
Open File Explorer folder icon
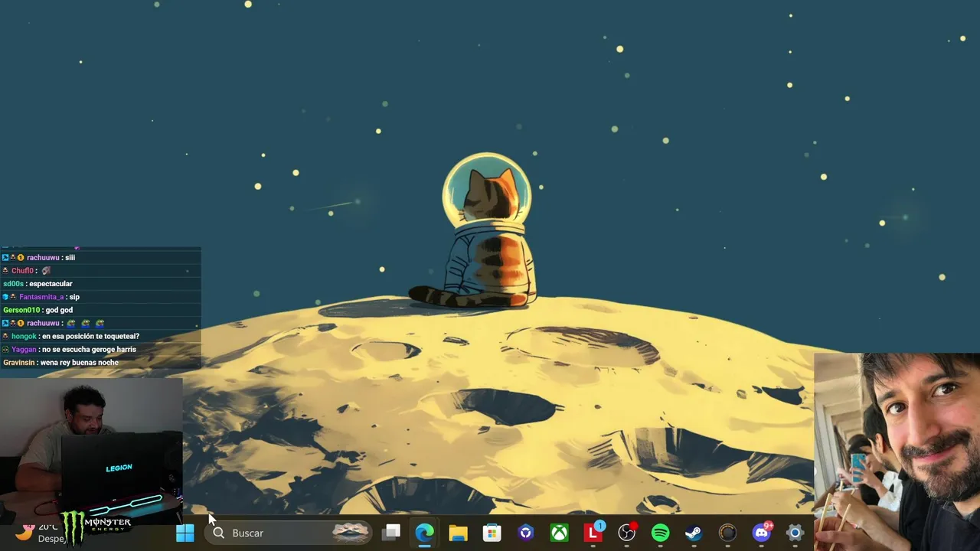[x=459, y=533]
